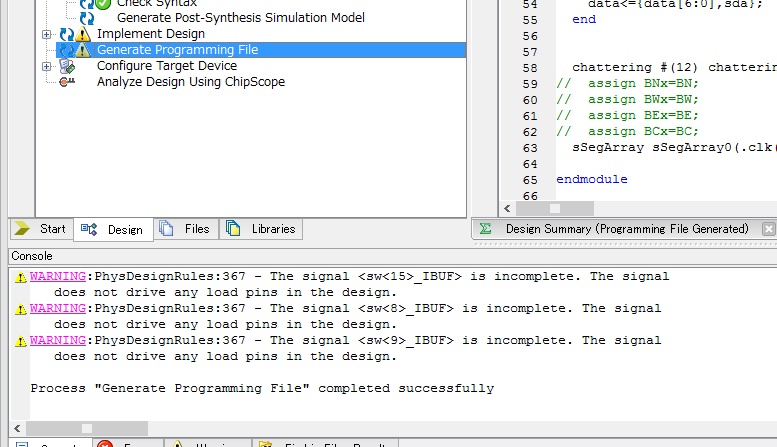Click the sigma icon on Design Summary tab

(x=485, y=229)
